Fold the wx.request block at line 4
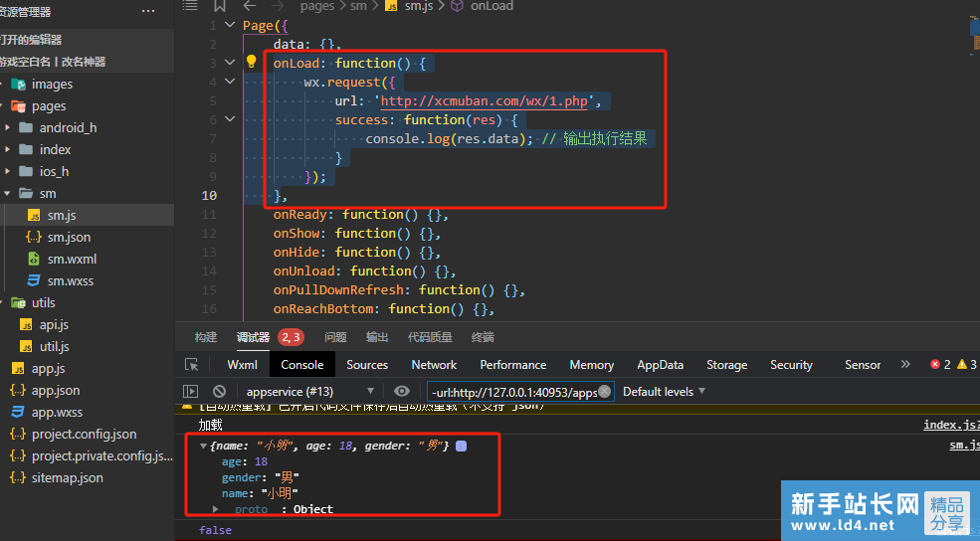 click(230, 82)
